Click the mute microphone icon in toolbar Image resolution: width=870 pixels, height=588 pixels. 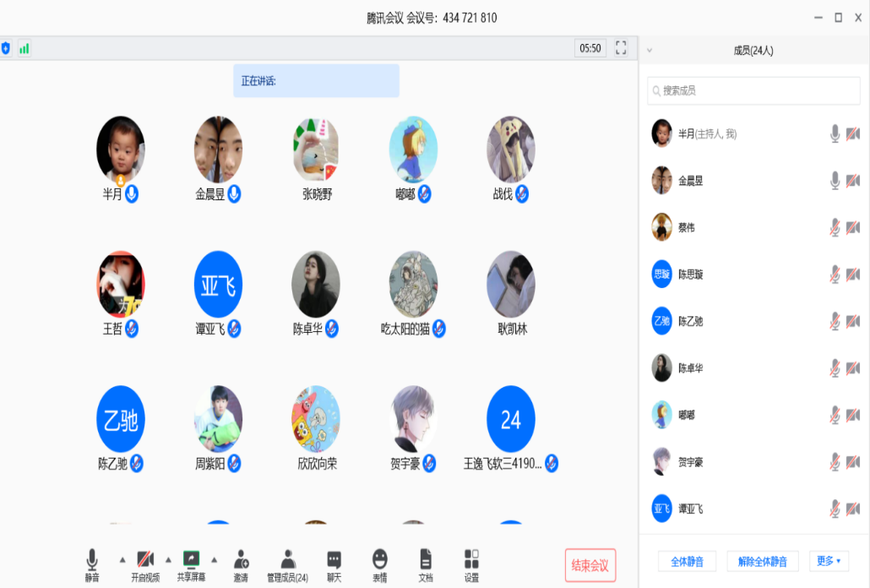pos(92,560)
